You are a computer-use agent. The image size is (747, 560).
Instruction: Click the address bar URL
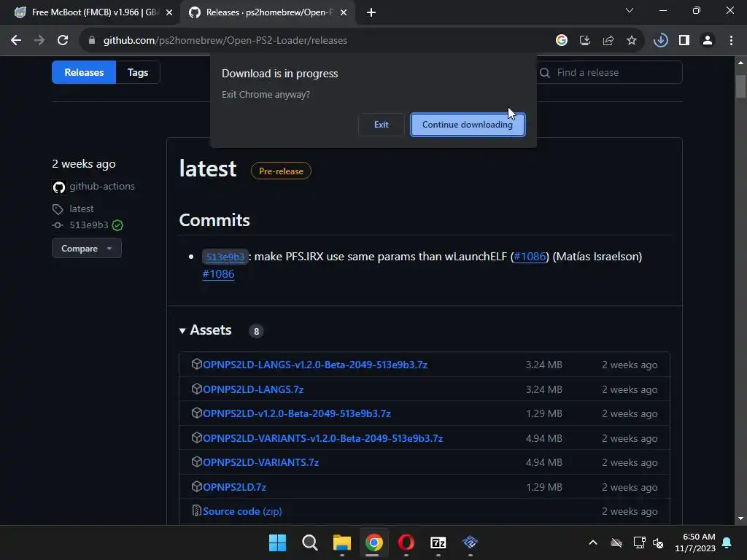tap(225, 41)
